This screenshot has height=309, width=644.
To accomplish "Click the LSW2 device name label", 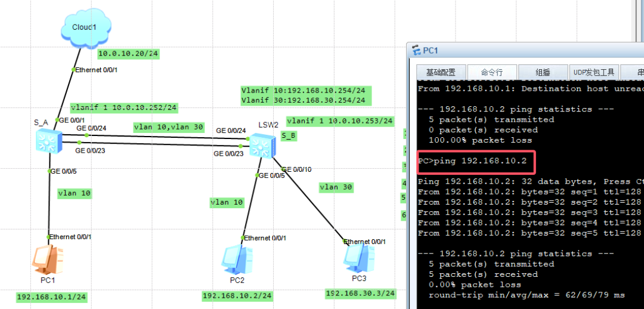I will click(x=268, y=125).
